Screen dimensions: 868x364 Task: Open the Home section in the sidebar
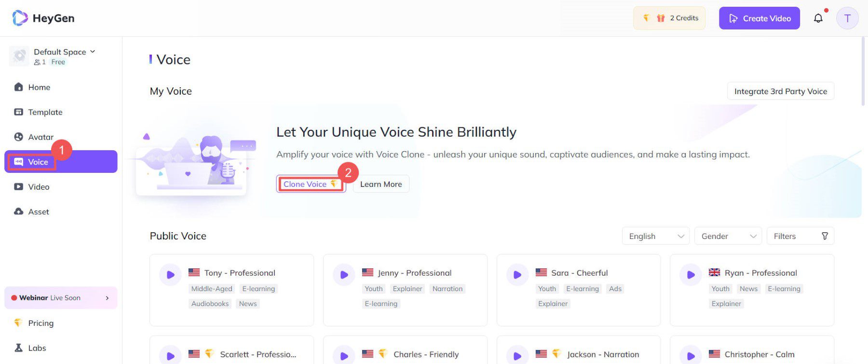39,87
